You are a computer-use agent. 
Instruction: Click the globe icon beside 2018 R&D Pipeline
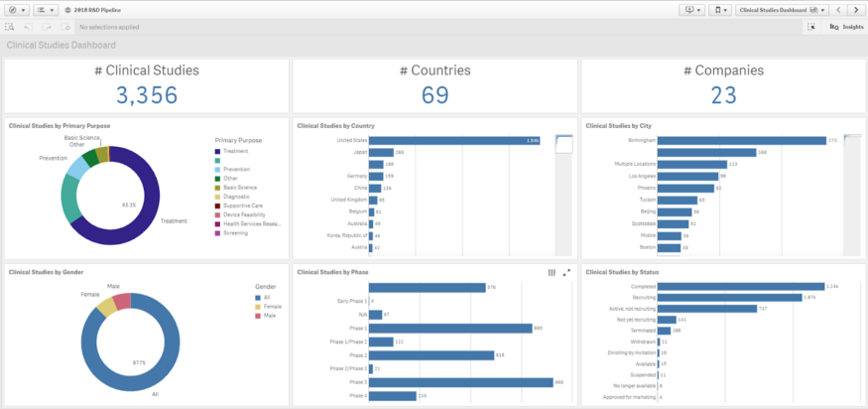pos(68,10)
